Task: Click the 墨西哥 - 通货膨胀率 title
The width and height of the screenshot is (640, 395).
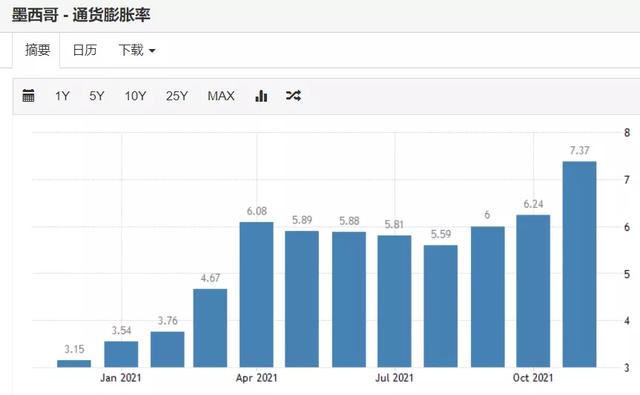Action: pos(81,15)
